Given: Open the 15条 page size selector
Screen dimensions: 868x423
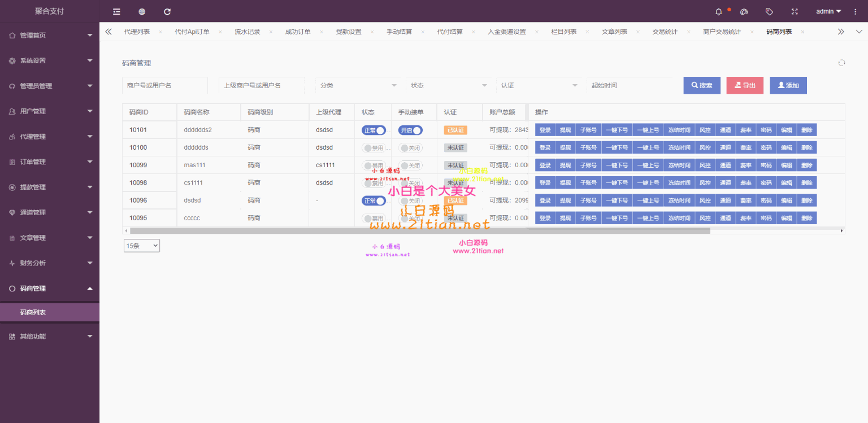Looking at the screenshot, I should [142, 246].
